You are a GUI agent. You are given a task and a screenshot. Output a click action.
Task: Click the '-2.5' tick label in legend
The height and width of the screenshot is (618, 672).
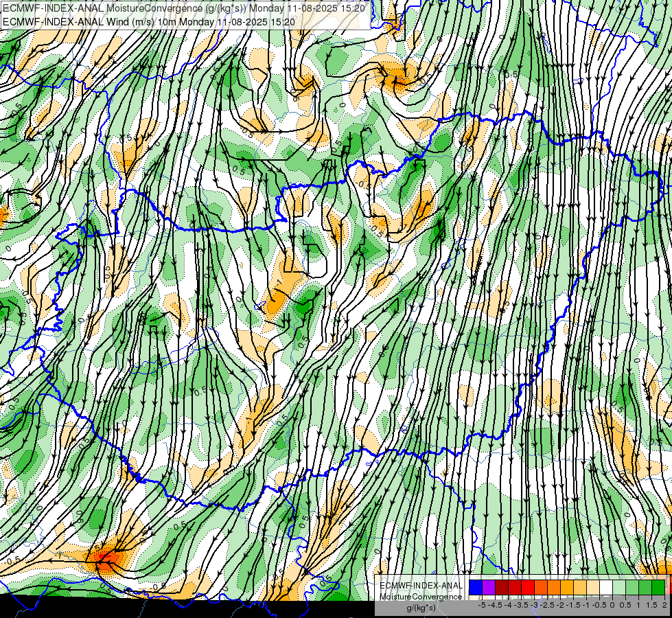point(547,605)
